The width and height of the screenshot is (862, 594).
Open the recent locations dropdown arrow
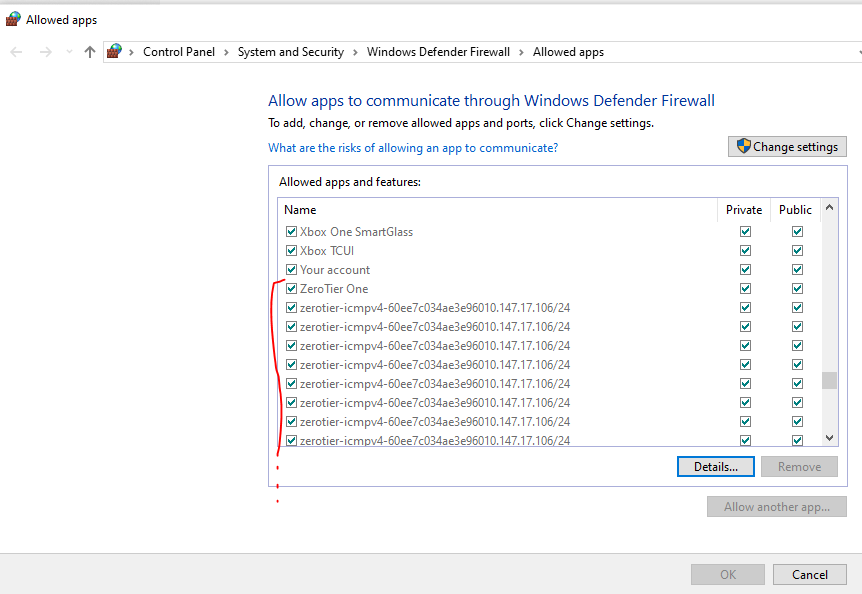coord(68,52)
